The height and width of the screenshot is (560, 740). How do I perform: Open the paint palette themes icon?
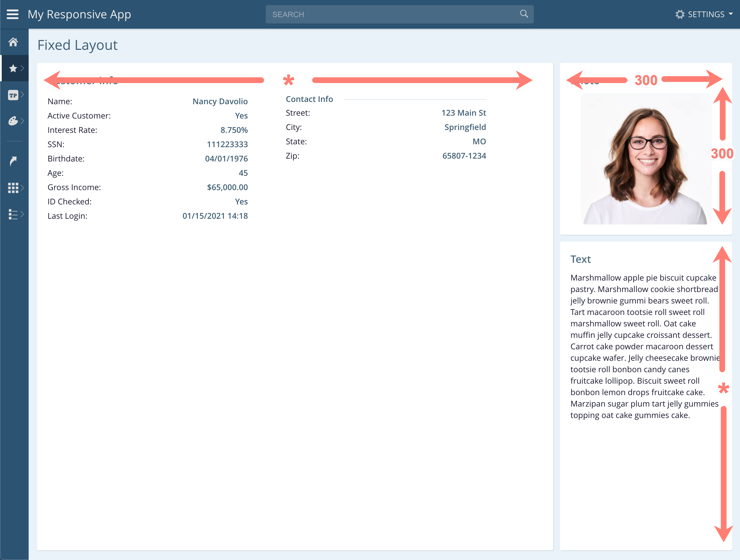point(13,121)
